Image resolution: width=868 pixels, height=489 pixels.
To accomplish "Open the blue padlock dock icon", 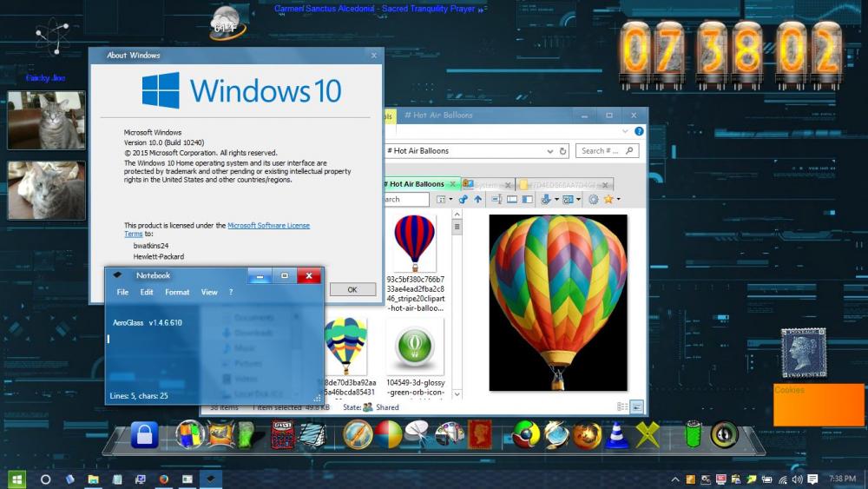I will [144, 434].
